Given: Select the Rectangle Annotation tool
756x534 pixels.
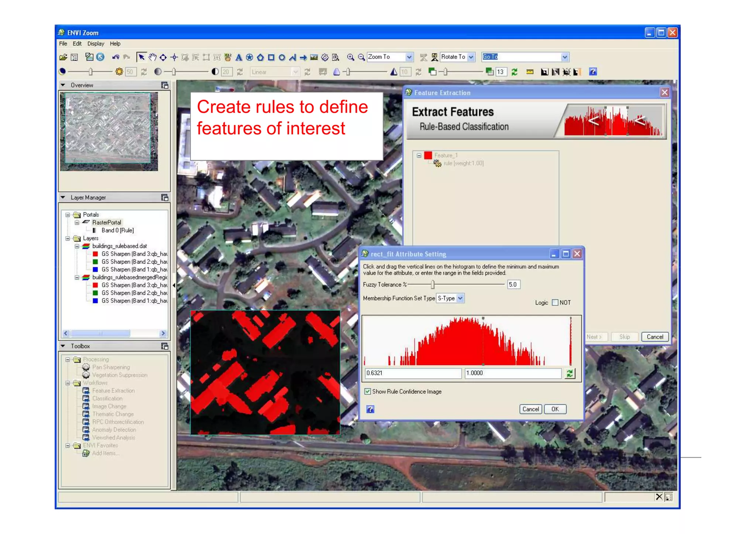Looking at the screenshot, I should [x=271, y=57].
